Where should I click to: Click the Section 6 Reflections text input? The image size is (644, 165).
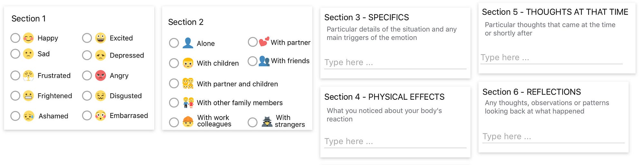point(554,136)
